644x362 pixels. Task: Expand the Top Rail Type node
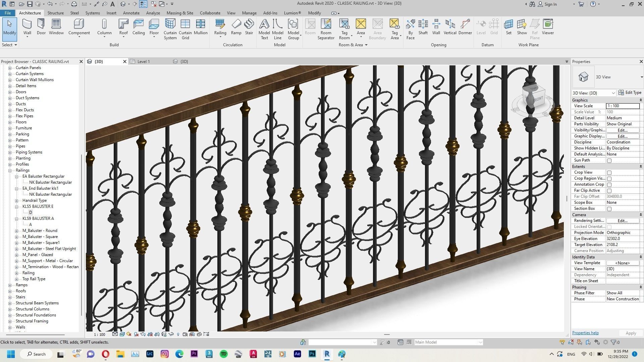click(16, 279)
